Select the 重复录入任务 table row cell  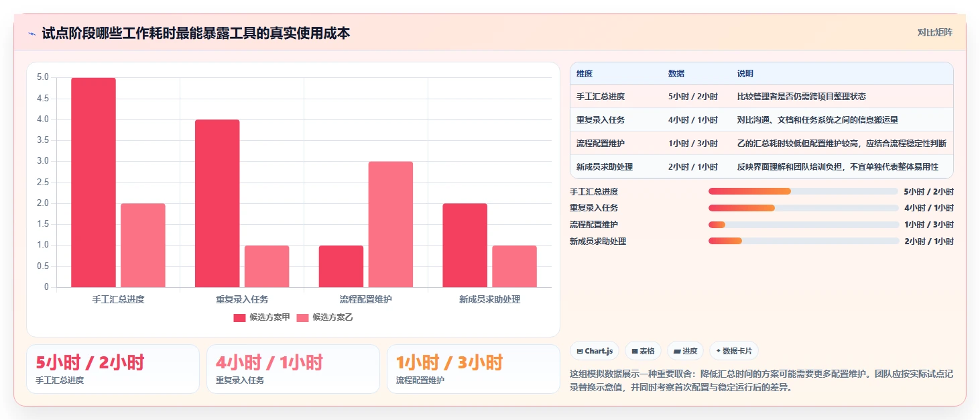[601, 120]
